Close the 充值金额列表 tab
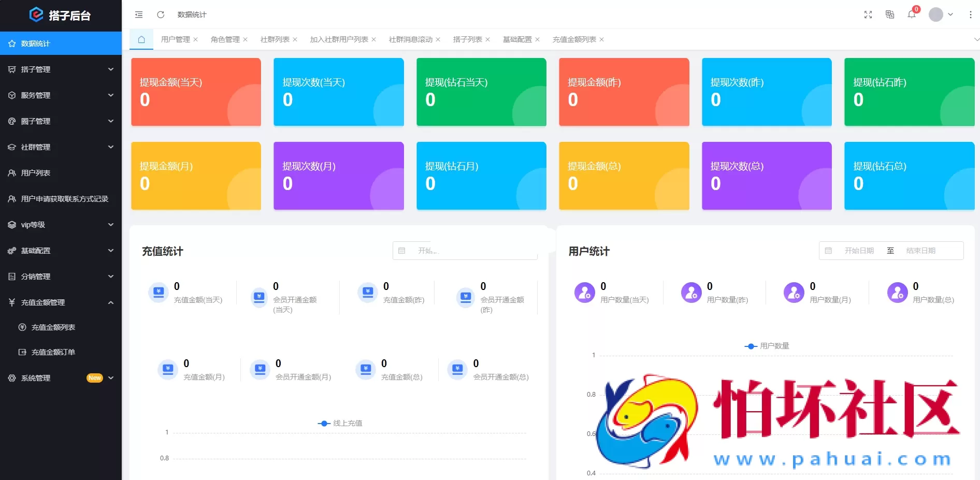Image resolution: width=980 pixels, height=480 pixels. 602,40
